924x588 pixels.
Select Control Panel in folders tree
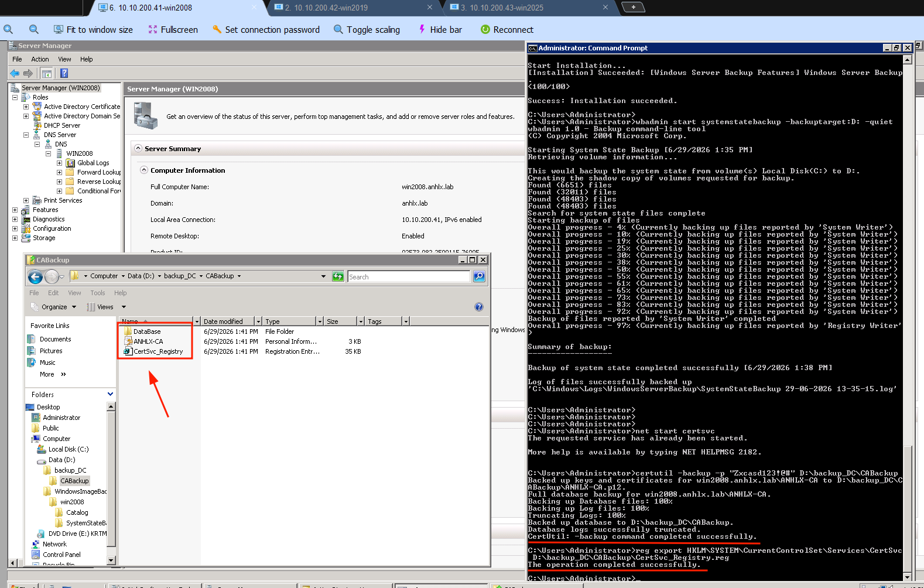click(x=61, y=555)
